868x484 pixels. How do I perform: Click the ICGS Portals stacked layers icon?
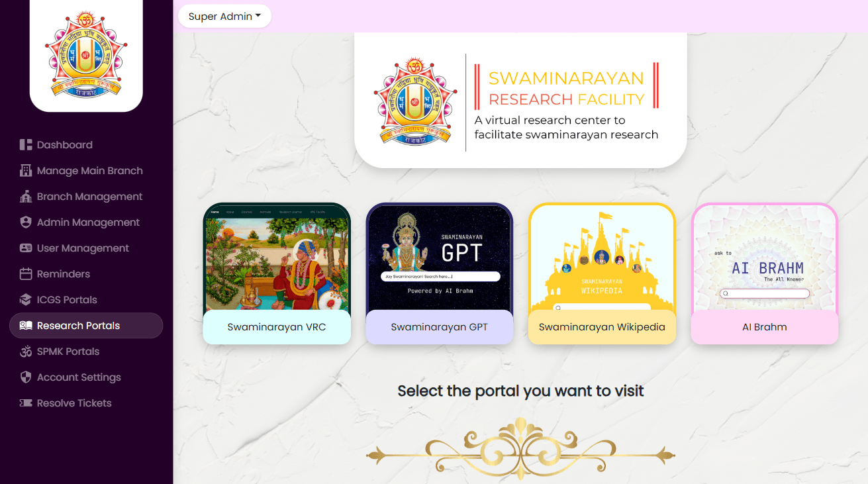point(26,300)
